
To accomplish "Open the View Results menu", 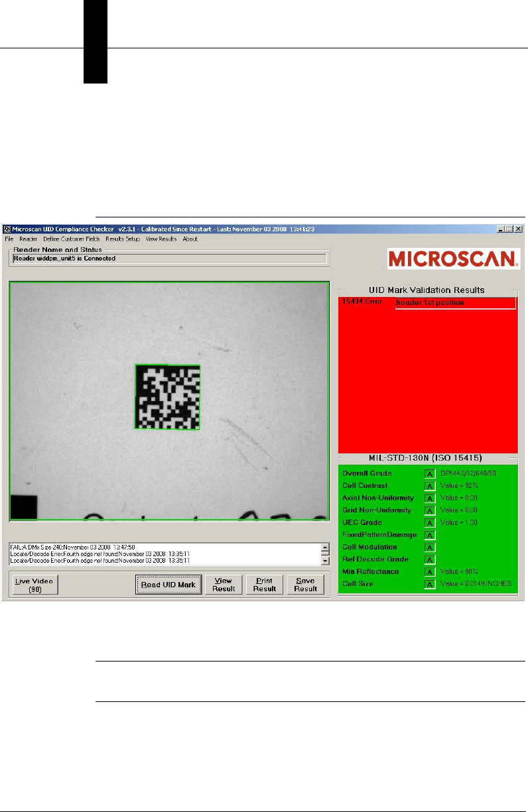I will point(161,239).
